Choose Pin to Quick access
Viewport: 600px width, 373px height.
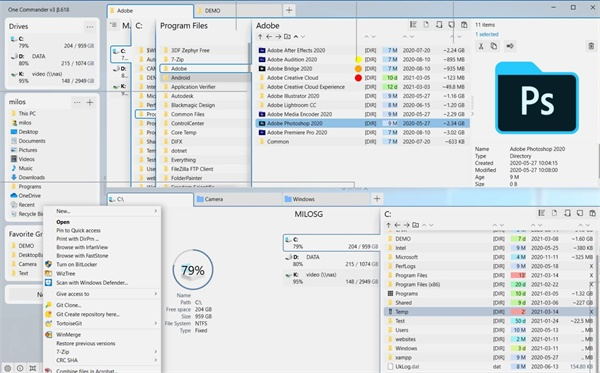point(78,230)
